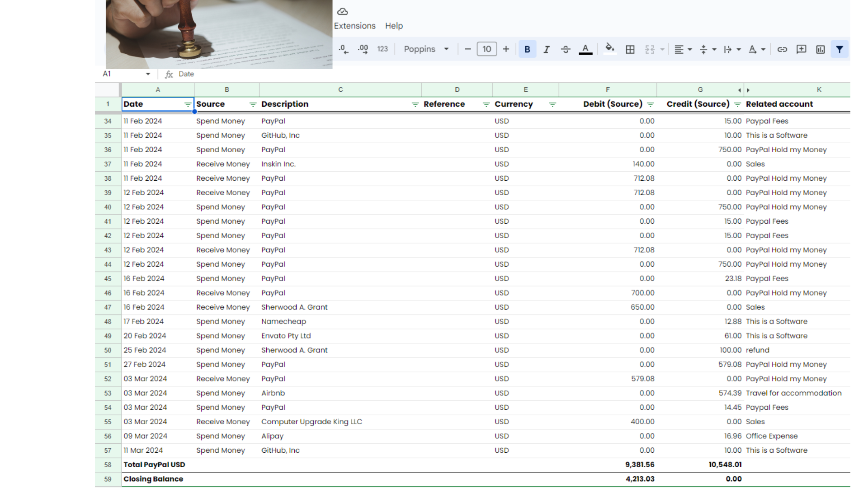Click the insert chart icon

pos(821,49)
